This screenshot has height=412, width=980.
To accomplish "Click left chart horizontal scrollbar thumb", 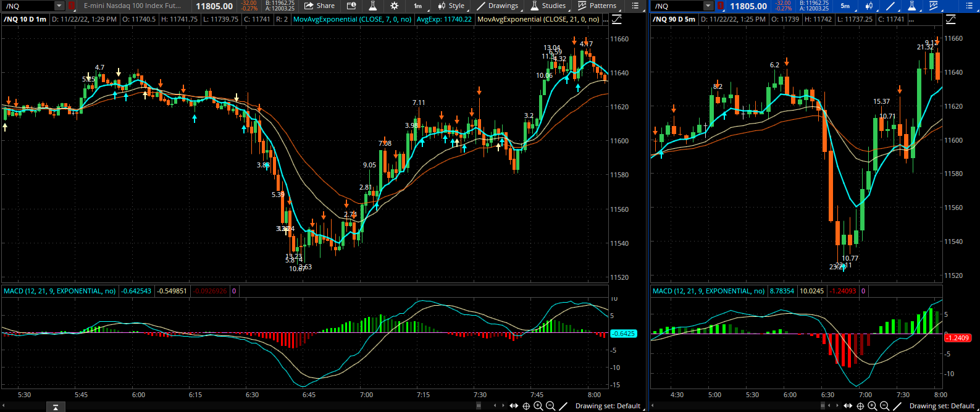I will 479,406.
